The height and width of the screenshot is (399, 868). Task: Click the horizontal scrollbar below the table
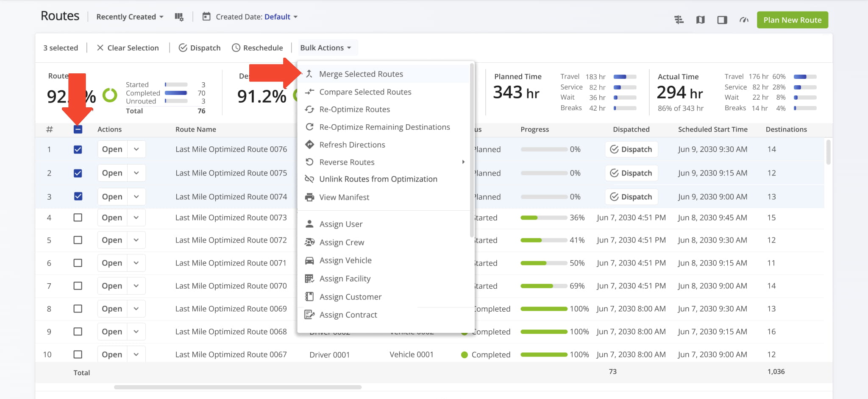(x=237, y=387)
